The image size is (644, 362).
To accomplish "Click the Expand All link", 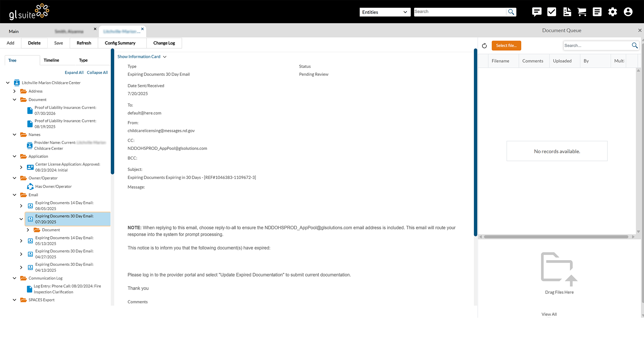I will click(74, 72).
